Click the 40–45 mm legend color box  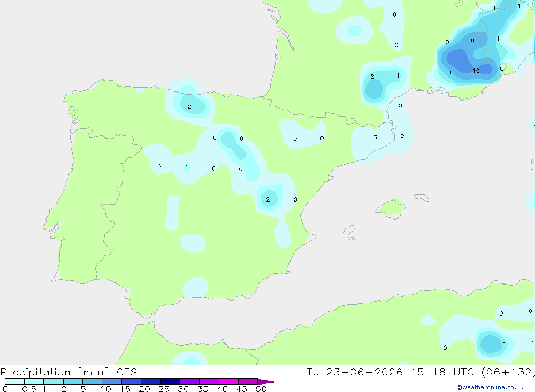click(228, 381)
